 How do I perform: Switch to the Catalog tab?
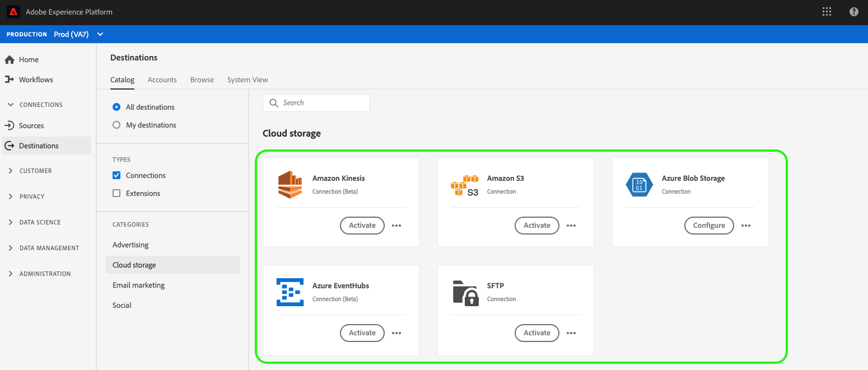tap(122, 80)
